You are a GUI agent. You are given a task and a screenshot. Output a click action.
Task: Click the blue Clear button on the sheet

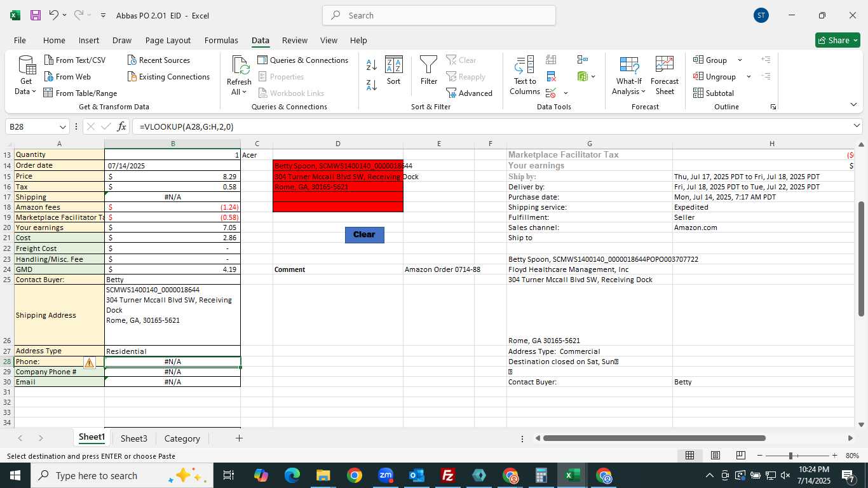pyautogui.click(x=364, y=234)
